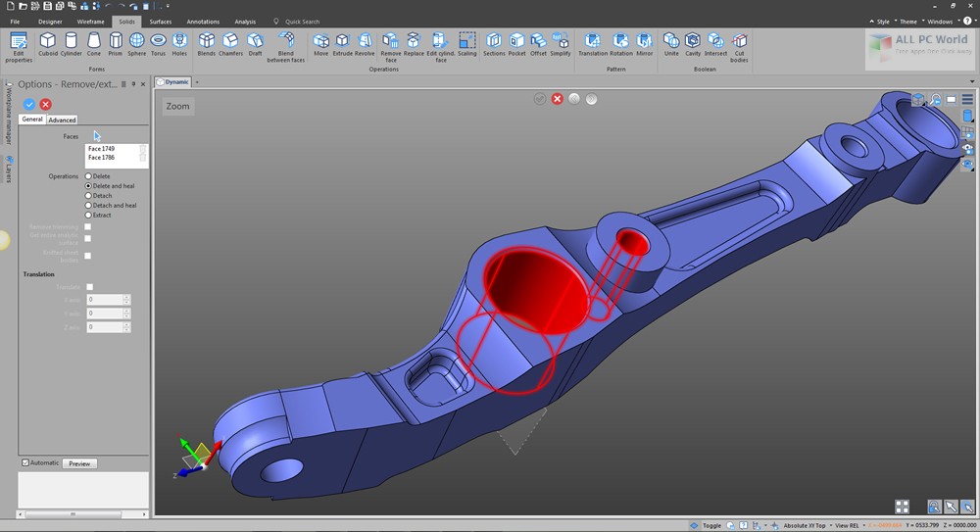Cancel with the panel's red X button
The width and height of the screenshot is (980, 532).
click(x=46, y=105)
